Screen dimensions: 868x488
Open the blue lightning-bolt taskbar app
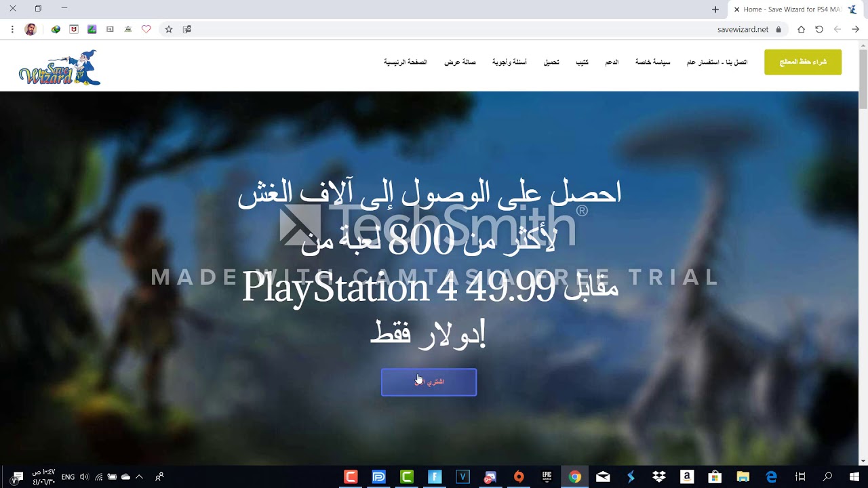(x=631, y=477)
